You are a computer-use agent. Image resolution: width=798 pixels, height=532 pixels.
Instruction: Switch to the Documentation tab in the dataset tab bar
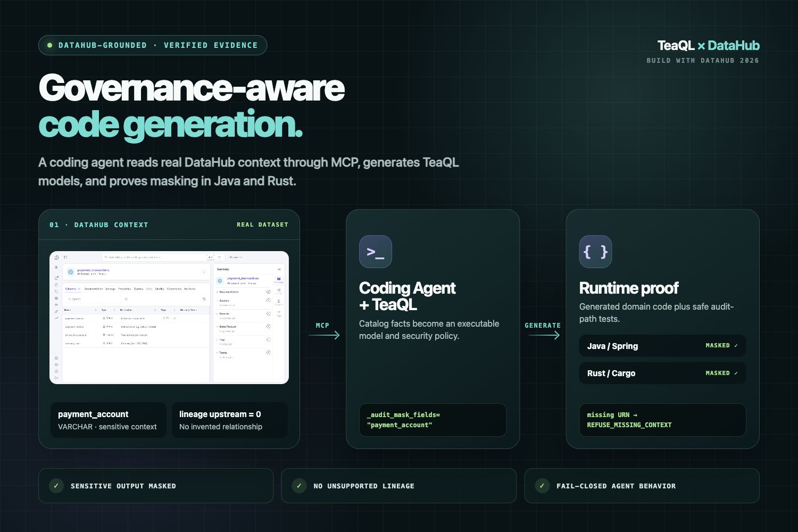[x=94, y=289]
